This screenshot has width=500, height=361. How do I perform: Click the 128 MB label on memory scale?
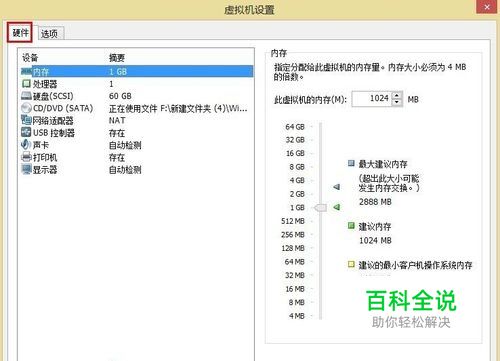[293, 248]
